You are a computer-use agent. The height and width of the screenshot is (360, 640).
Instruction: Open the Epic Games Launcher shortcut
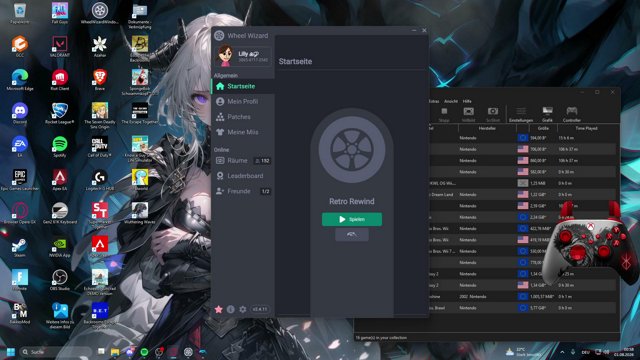(x=20, y=180)
